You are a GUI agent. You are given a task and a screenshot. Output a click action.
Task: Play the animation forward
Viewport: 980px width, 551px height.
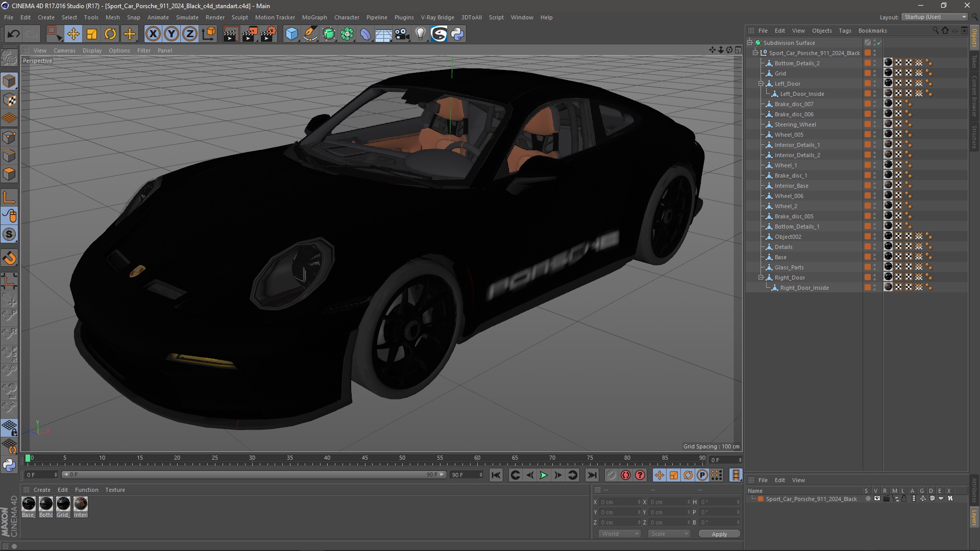pyautogui.click(x=544, y=475)
